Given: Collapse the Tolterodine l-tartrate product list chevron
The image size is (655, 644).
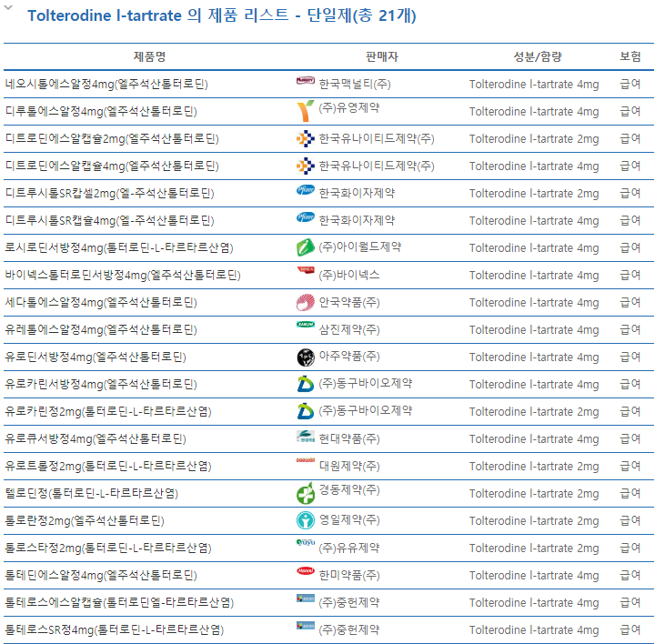Looking at the screenshot, I should pos(8,7).
